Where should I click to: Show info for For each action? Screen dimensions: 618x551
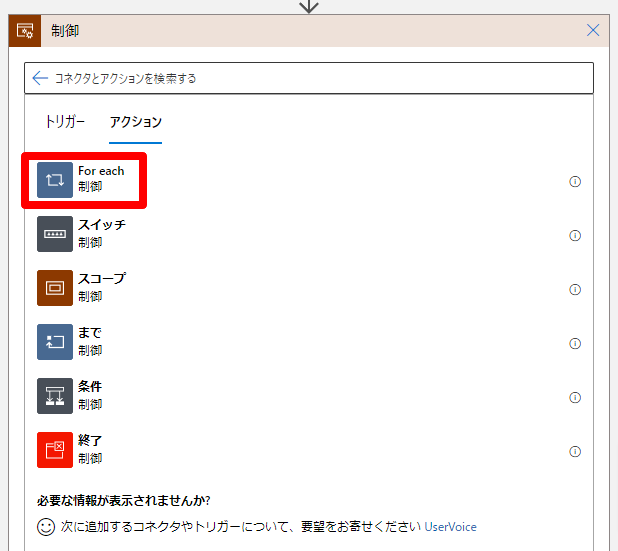[575, 181]
